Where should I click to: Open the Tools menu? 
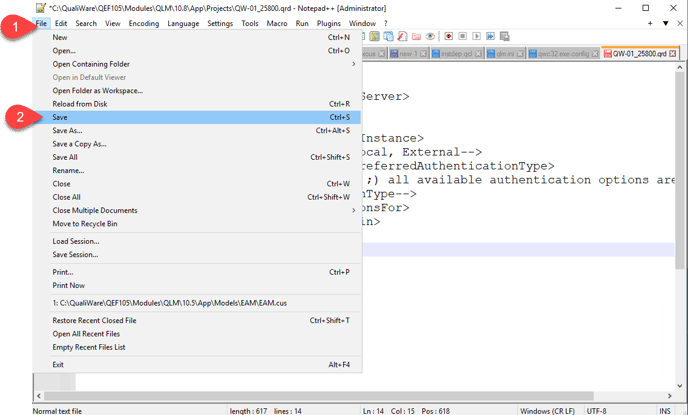click(250, 23)
